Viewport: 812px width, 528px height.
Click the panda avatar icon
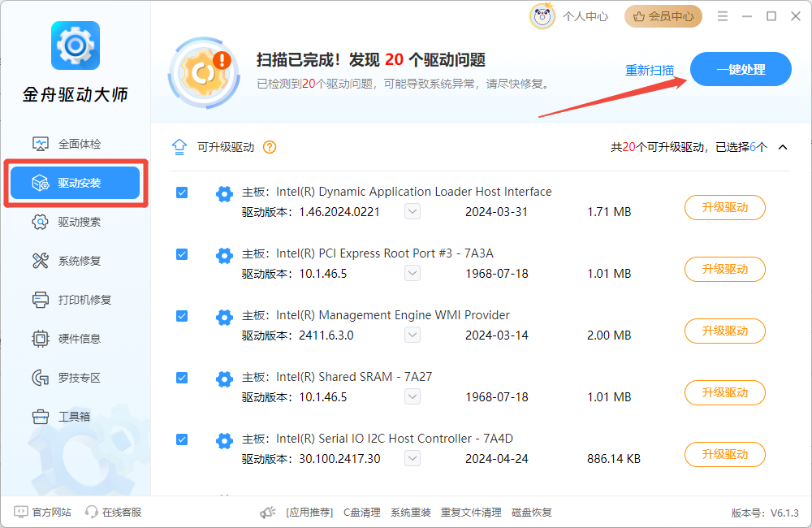click(x=542, y=16)
